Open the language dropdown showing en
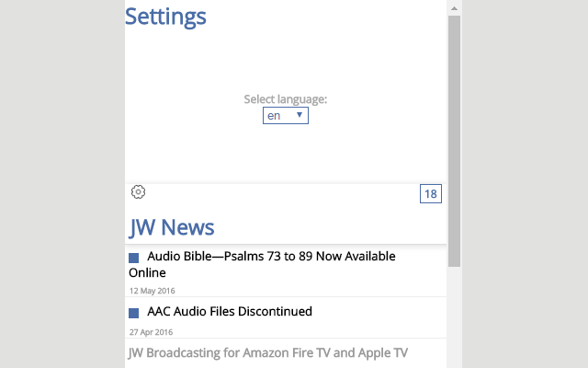 click(286, 116)
